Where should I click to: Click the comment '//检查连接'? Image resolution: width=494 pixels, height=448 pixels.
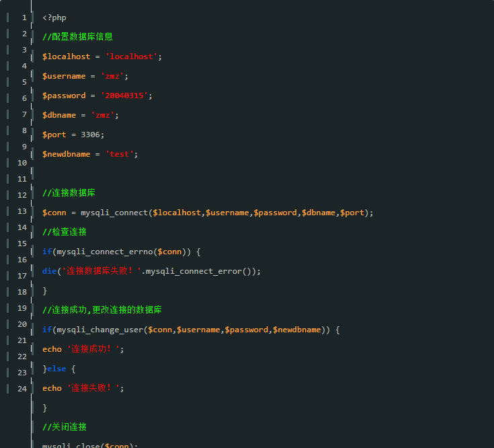(x=65, y=232)
